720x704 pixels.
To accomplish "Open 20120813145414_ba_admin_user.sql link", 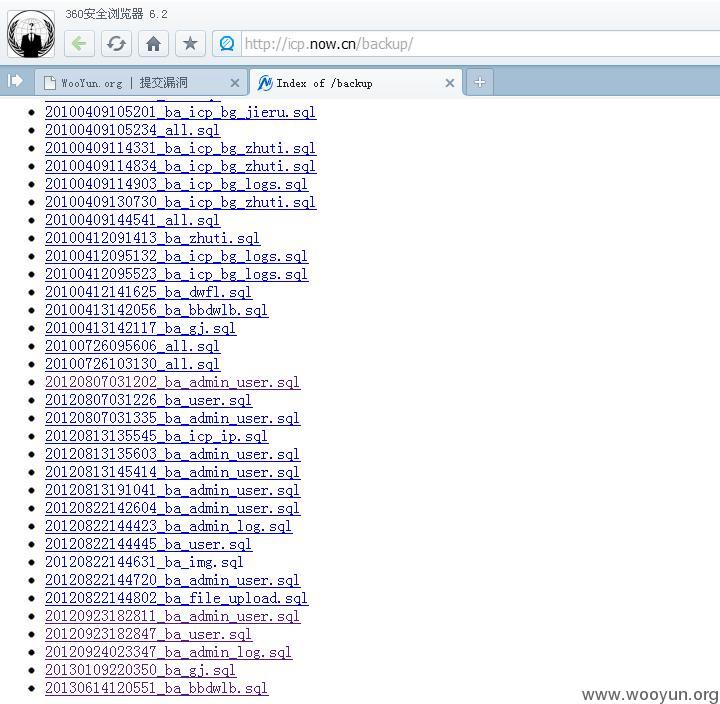I will click(x=173, y=472).
